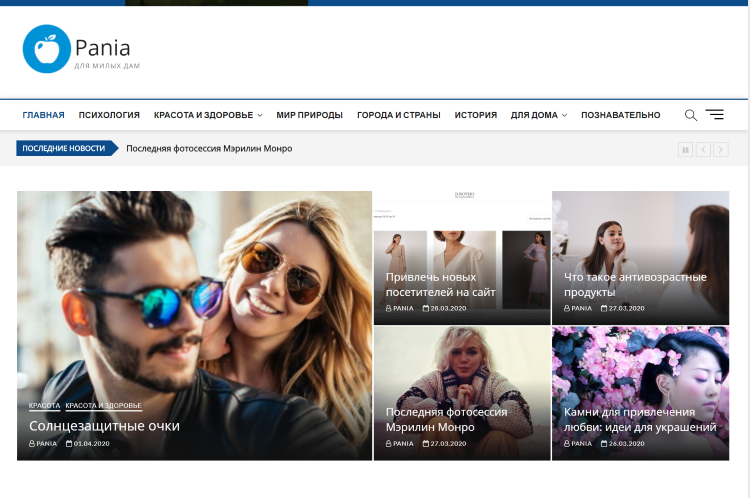Open the hamburger menu icon
The height and width of the screenshot is (498, 750).
715,115
